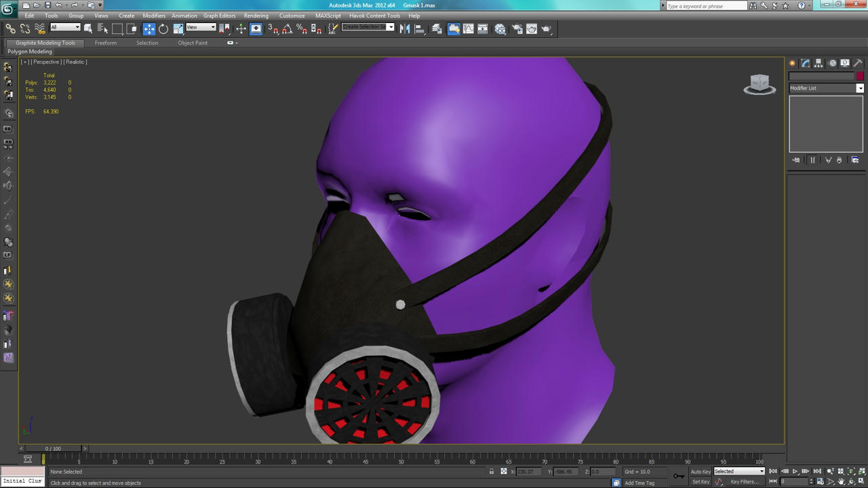
Task: Activate the Select and Scale tool
Action: coord(178,28)
